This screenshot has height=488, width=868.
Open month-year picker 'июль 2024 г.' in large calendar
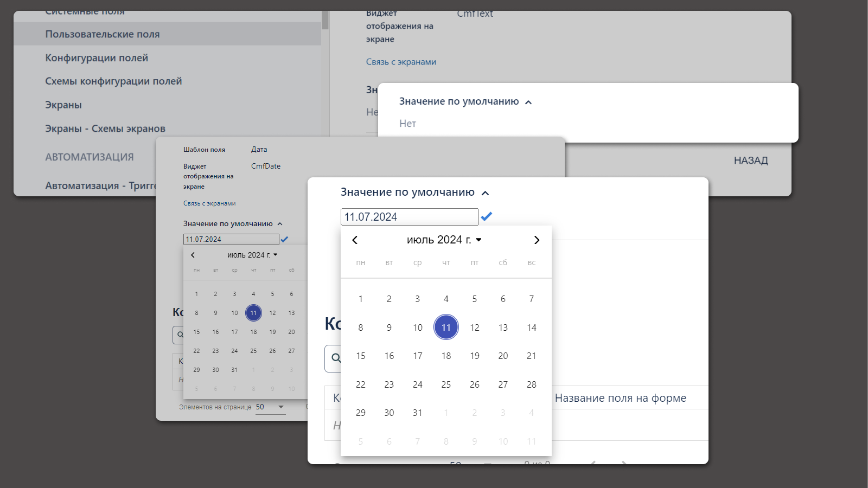point(444,240)
